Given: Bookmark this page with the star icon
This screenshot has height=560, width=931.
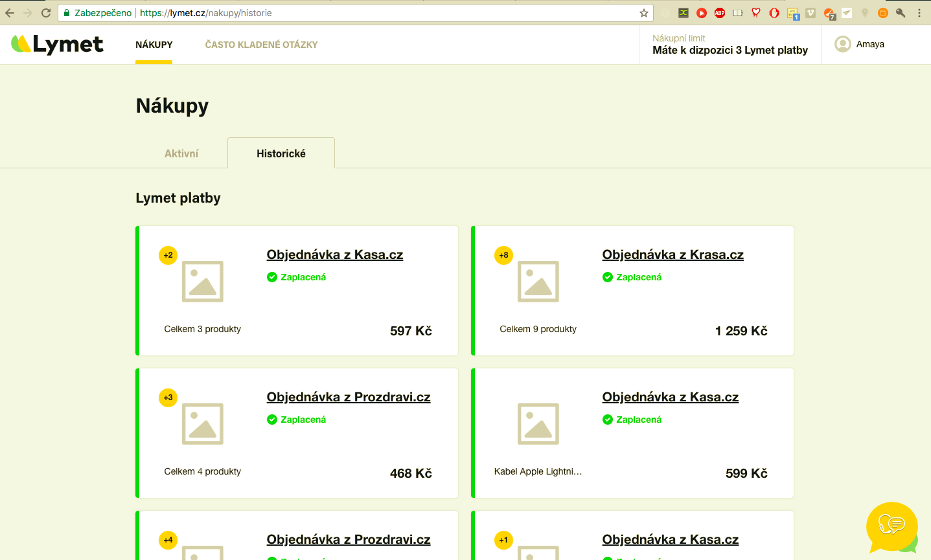Looking at the screenshot, I should point(644,13).
